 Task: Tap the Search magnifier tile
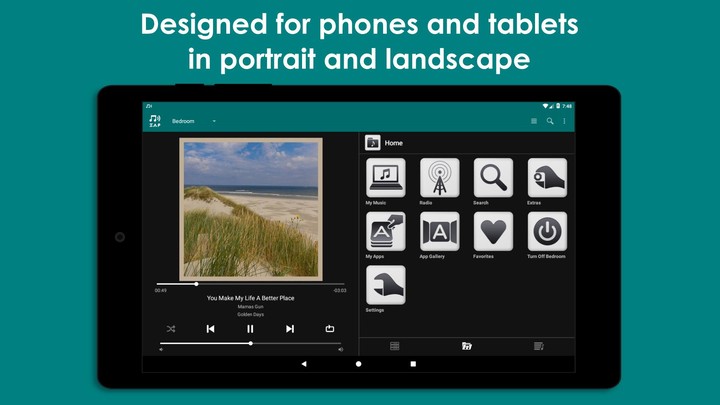[493, 178]
